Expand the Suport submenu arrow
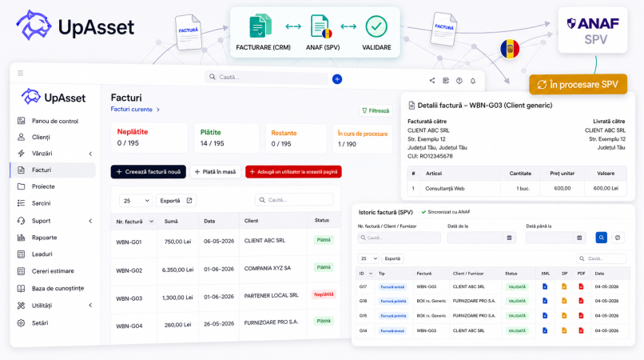The width and height of the screenshot is (644, 360). pyautogui.click(x=90, y=221)
